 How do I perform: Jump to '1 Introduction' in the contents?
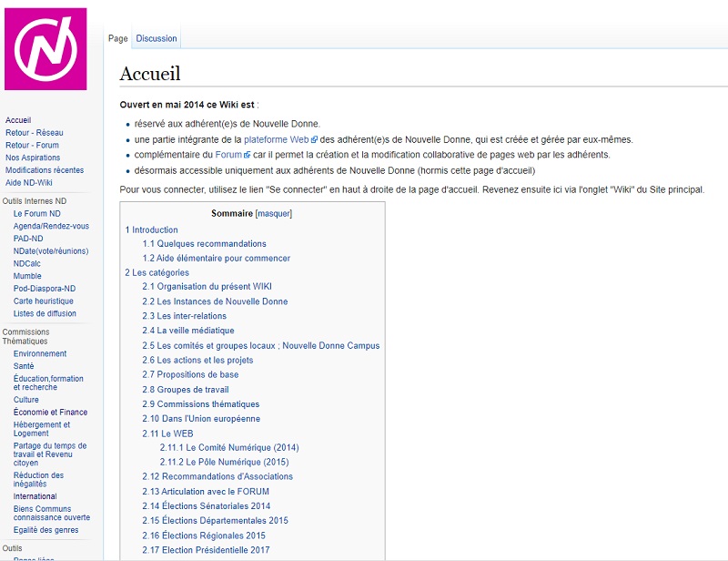click(x=152, y=229)
